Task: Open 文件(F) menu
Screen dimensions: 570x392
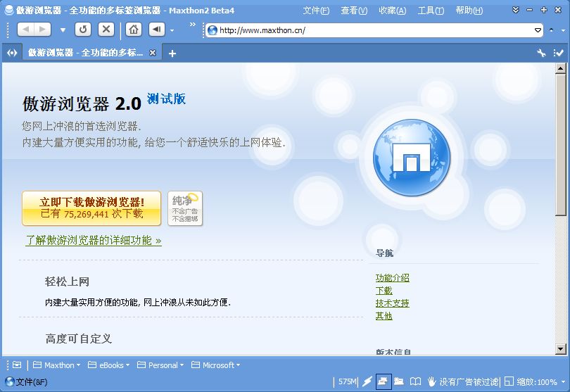Action: (x=316, y=11)
